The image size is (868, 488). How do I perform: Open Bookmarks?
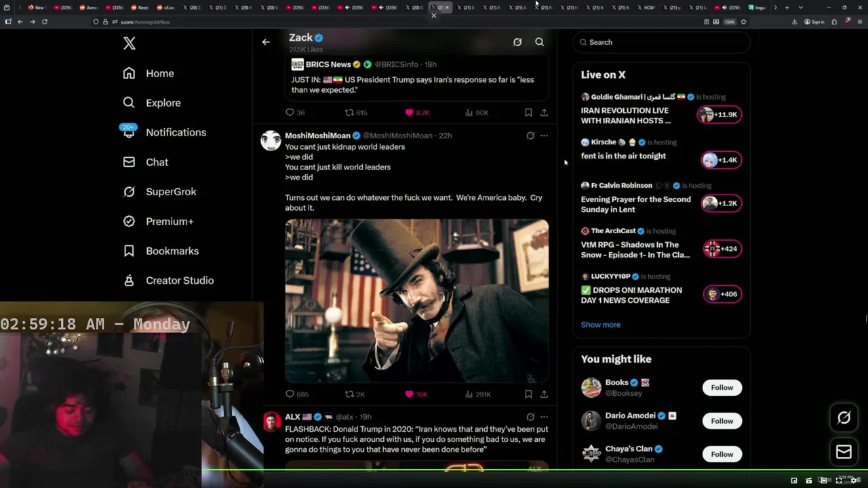(x=161, y=251)
